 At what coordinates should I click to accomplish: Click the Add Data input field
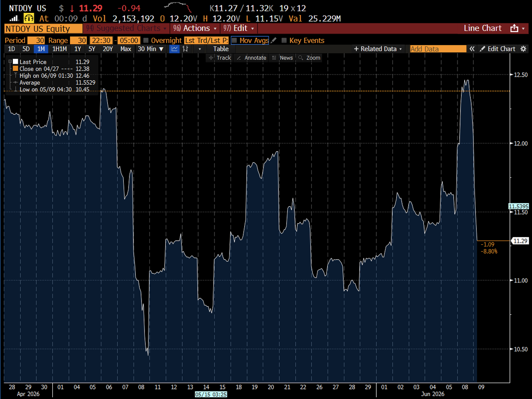click(438, 49)
